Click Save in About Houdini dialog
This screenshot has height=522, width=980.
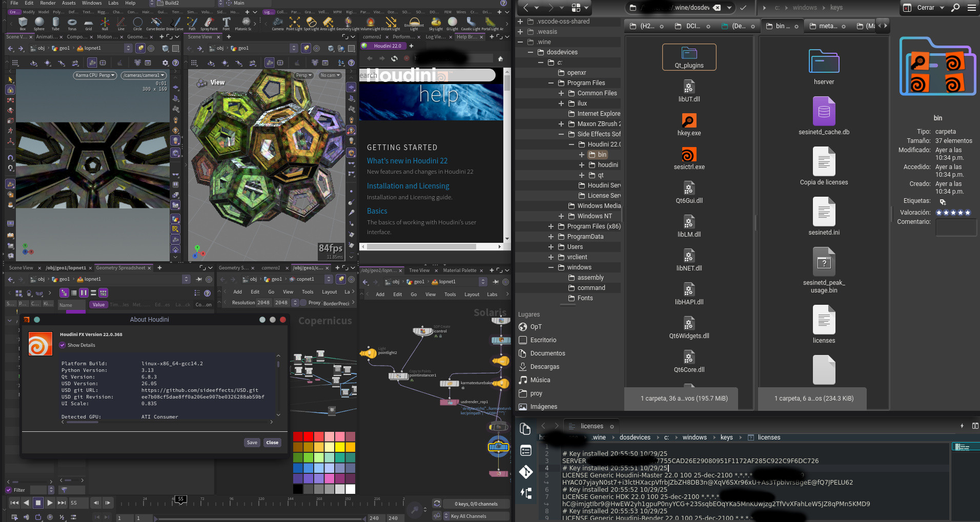(x=252, y=443)
